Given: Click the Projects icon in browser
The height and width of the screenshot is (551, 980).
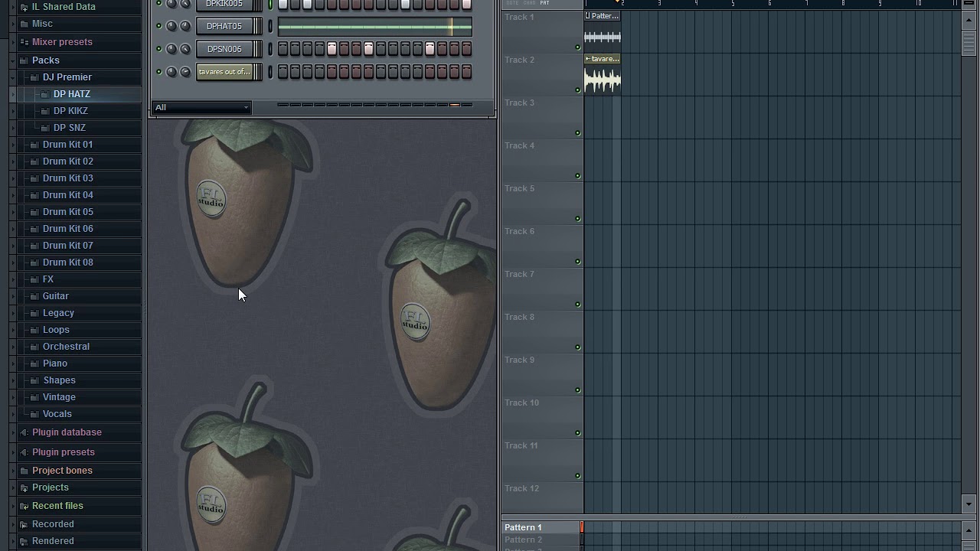Looking at the screenshot, I should tap(24, 487).
